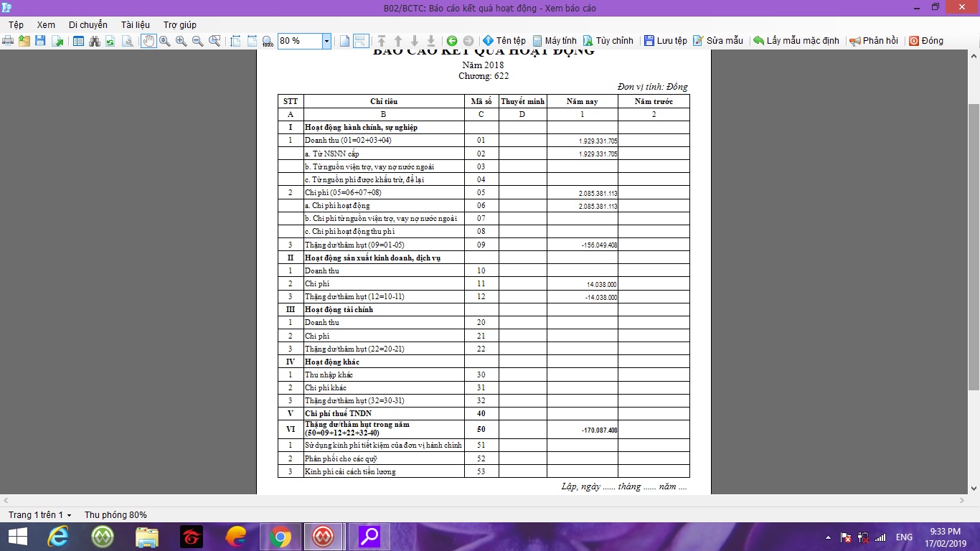This screenshot has height=551, width=980.
Task: Go to the previous page arrow
Action: pyautogui.click(x=398, y=41)
